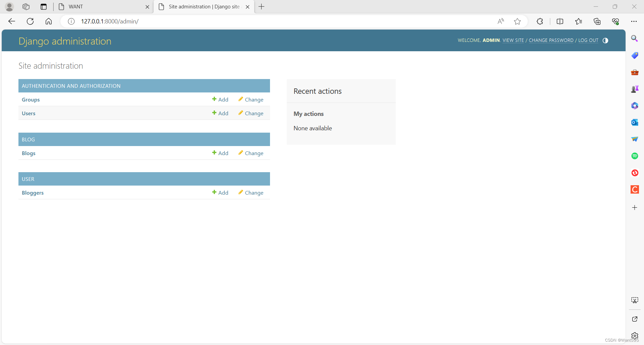The width and height of the screenshot is (644, 345).
Task: Open a new browser tab
Action: click(x=262, y=7)
